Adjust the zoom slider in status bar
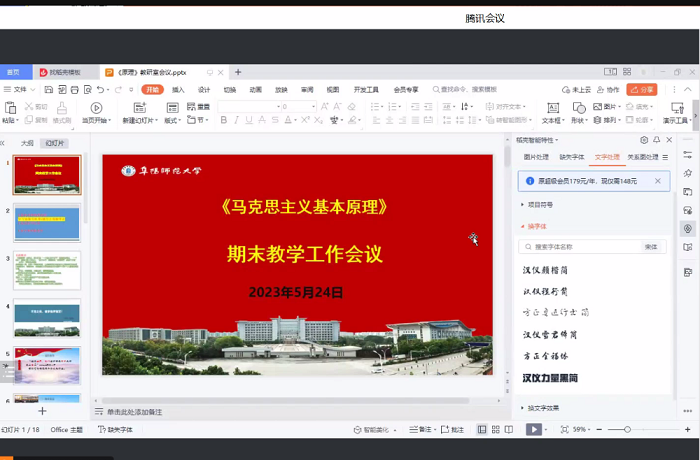Screen dimensions: 700x460 click(627, 429)
